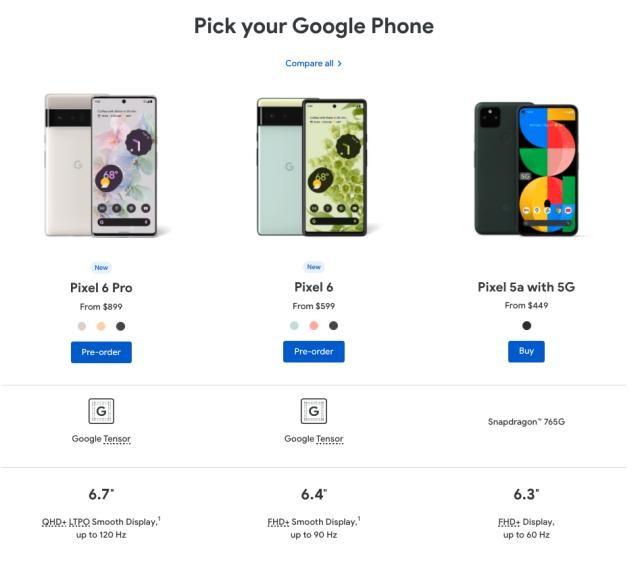The width and height of the screenshot is (640, 562).
Task: Click the New badge above Pixel 6
Action: tap(314, 267)
